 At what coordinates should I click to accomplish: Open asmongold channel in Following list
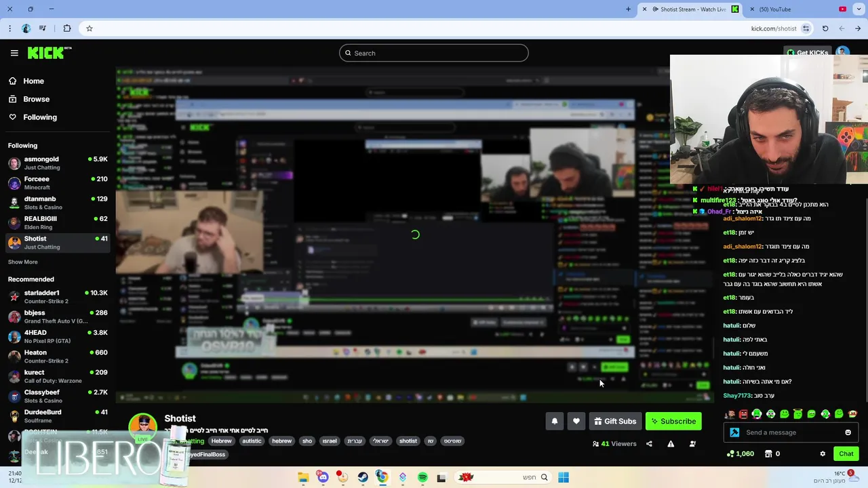click(x=58, y=163)
